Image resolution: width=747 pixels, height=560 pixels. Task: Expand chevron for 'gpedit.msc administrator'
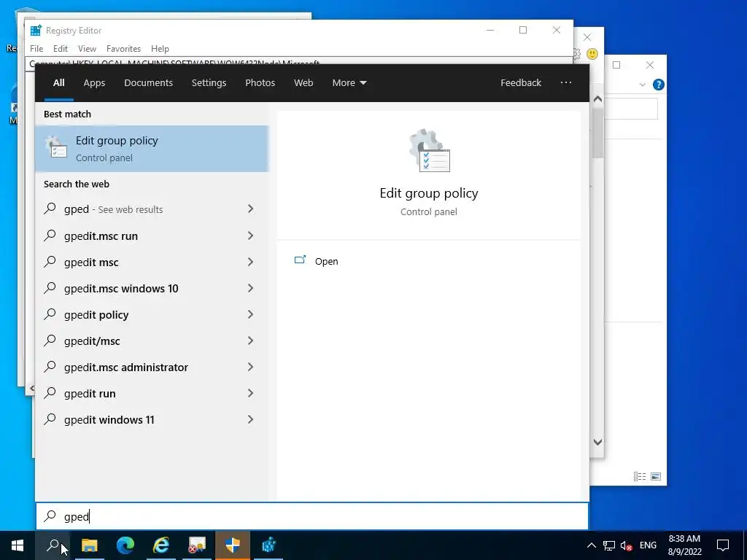pos(251,366)
